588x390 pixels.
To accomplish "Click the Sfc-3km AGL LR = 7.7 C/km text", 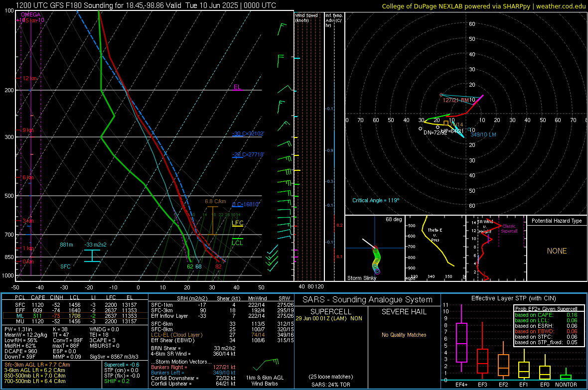I will (37, 365).
